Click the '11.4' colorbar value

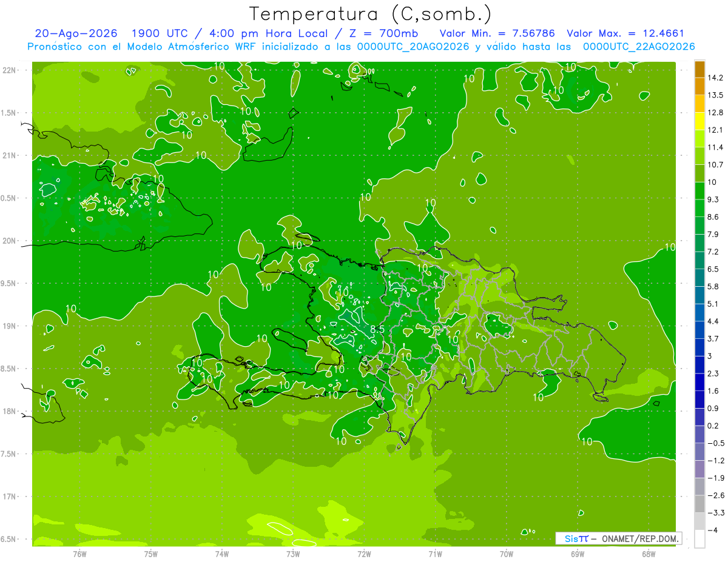coord(715,147)
